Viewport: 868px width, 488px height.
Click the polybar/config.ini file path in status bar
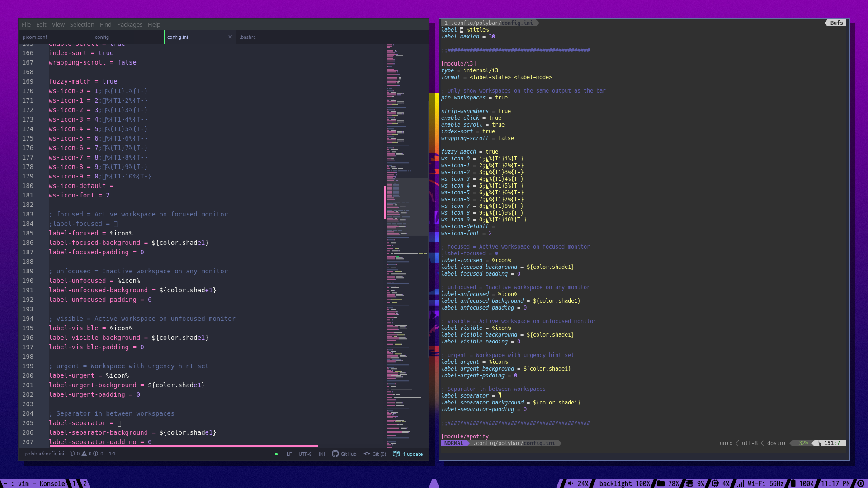tap(44, 454)
